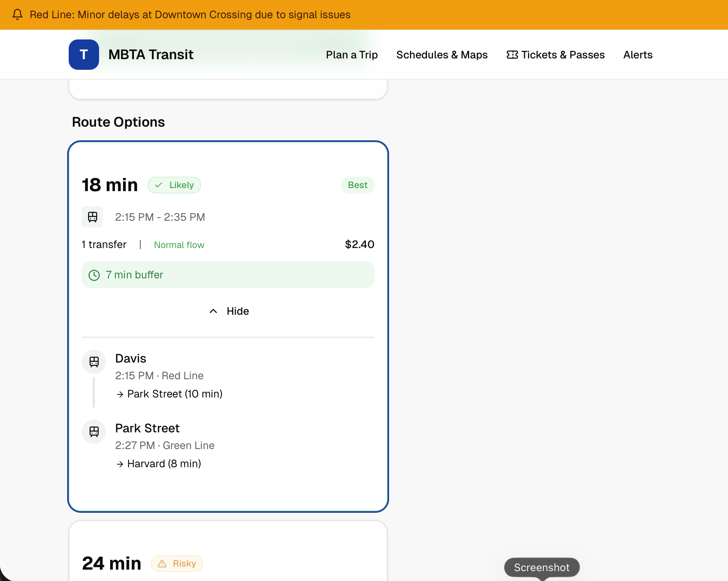The height and width of the screenshot is (581, 728).
Task: Click the 1 transfer label
Action: click(104, 245)
